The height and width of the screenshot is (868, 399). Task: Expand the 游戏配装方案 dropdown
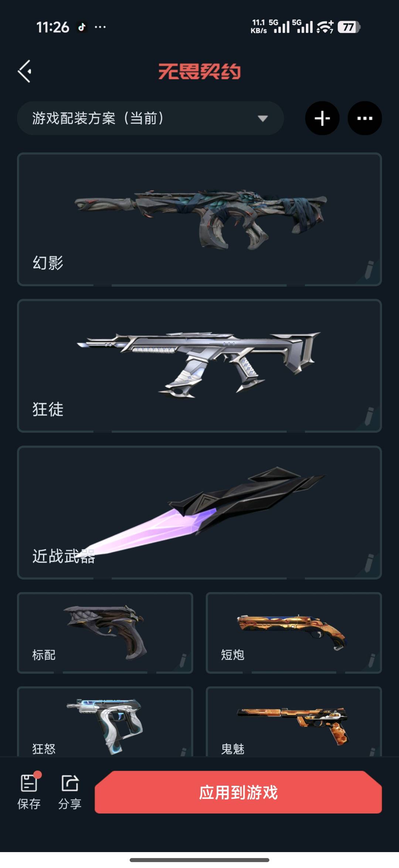pyautogui.click(x=150, y=118)
